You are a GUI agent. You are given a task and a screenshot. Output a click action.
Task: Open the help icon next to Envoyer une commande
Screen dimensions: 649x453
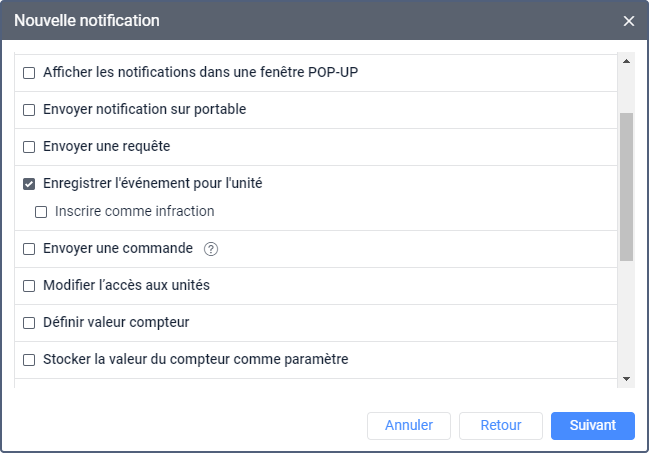(x=211, y=249)
